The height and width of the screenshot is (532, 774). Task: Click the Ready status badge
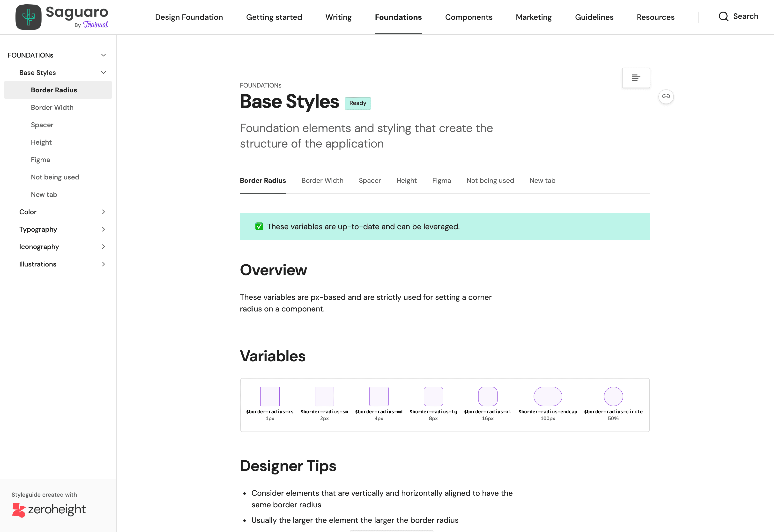coord(358,103)
